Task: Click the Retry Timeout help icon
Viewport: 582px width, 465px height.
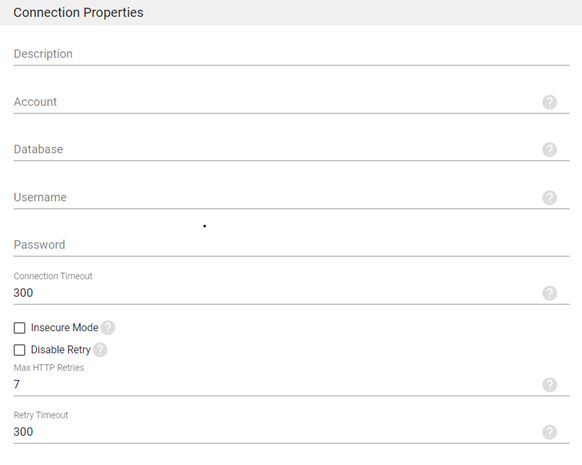Action: [549, 432]
